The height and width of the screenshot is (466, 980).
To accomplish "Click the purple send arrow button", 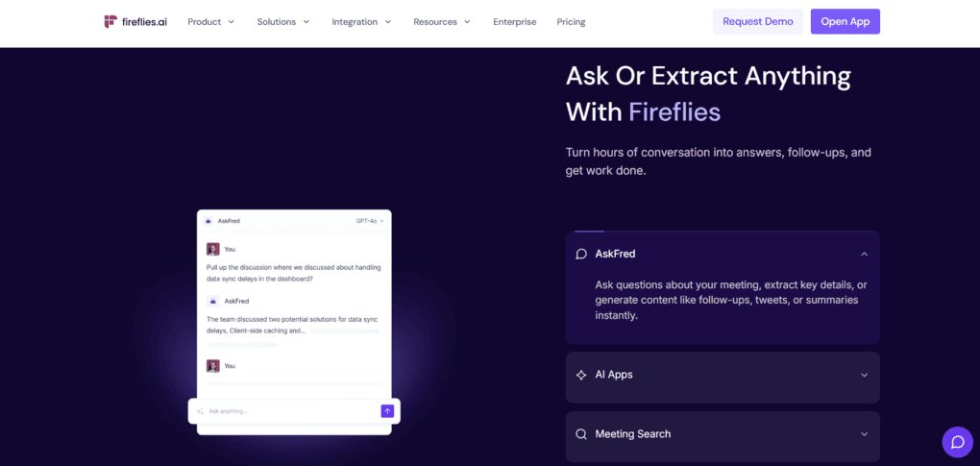I will (387, 411).
